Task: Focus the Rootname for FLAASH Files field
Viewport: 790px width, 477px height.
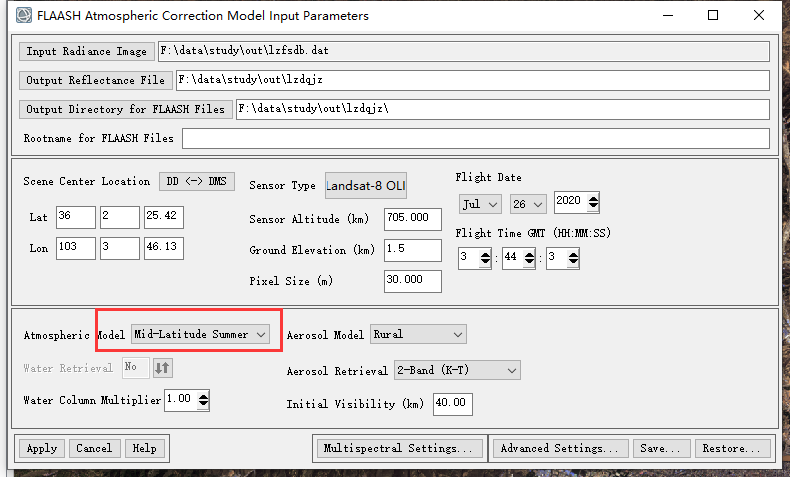Action: [x=476, y=139]
